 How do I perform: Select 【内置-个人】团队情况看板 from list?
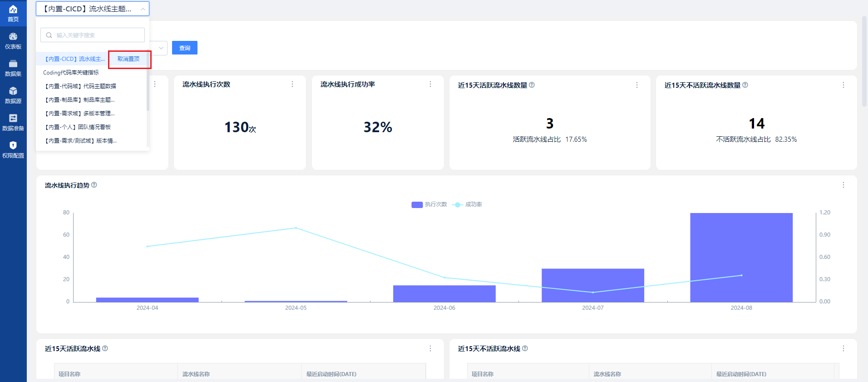[x=77, y=127]
